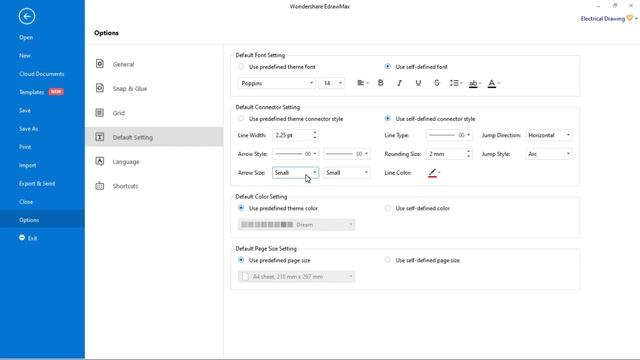
Task: Open the Default Setting tab
Action: tap(154, 137)
